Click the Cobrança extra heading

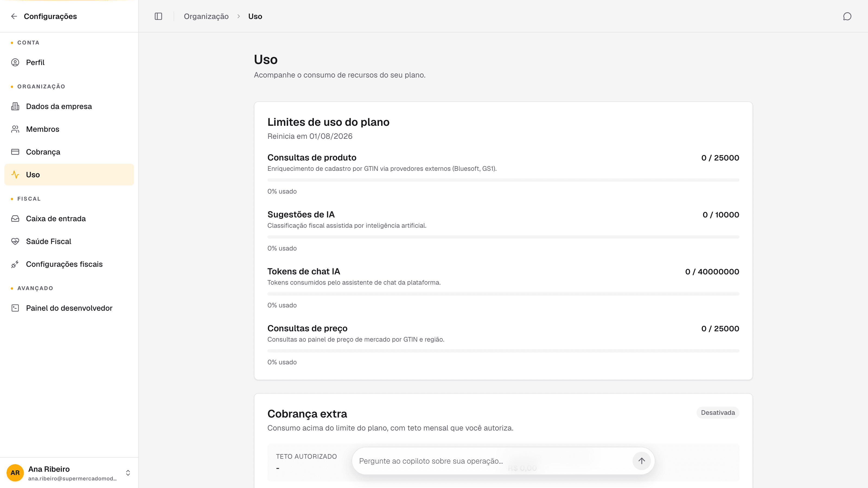(307, 413)
